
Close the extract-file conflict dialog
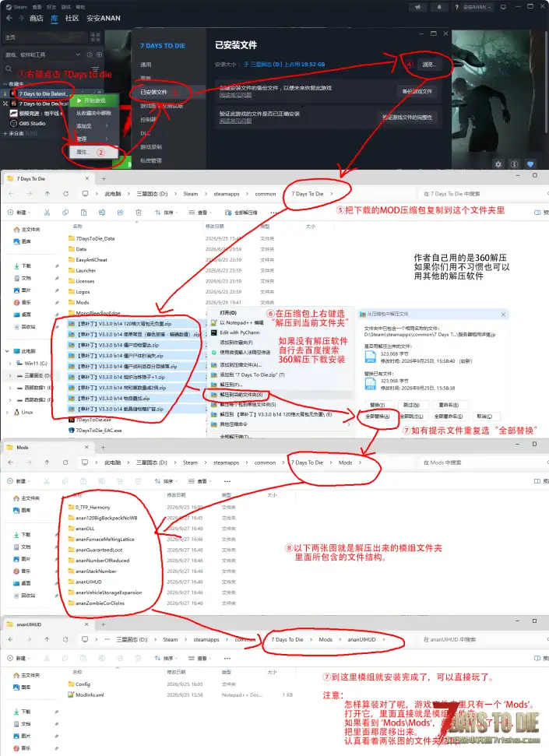(503, 315)
